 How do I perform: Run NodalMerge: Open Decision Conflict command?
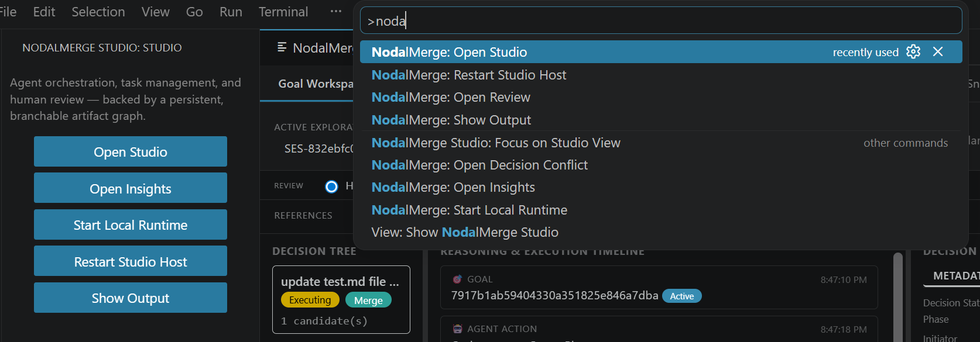[661, 165]
